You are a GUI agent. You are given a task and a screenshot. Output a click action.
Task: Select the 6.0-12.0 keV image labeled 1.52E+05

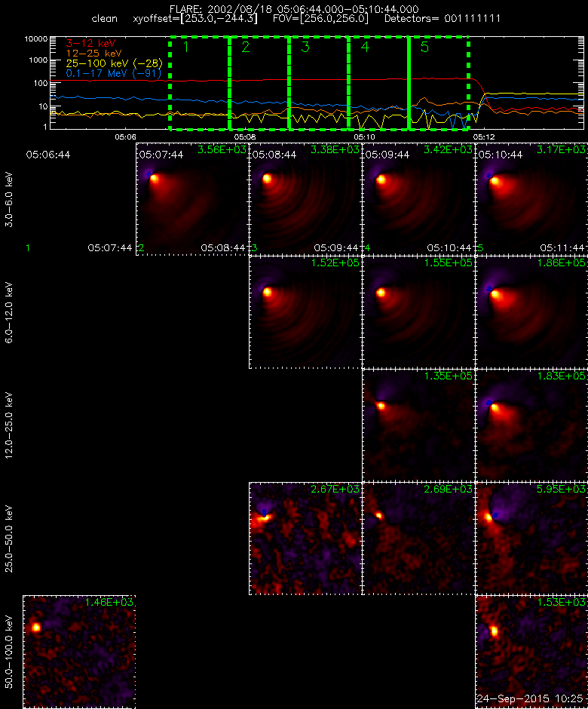click(x=305, y=312)
